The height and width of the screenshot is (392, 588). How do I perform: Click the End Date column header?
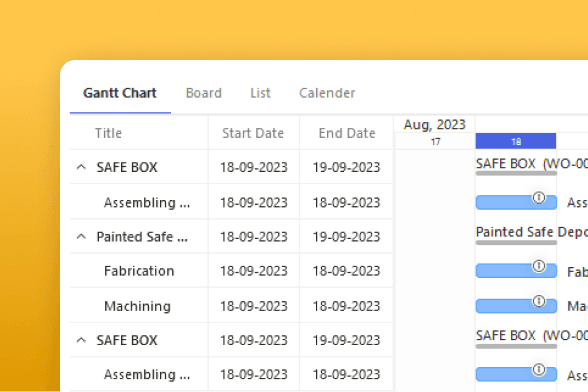coord(347,133)
